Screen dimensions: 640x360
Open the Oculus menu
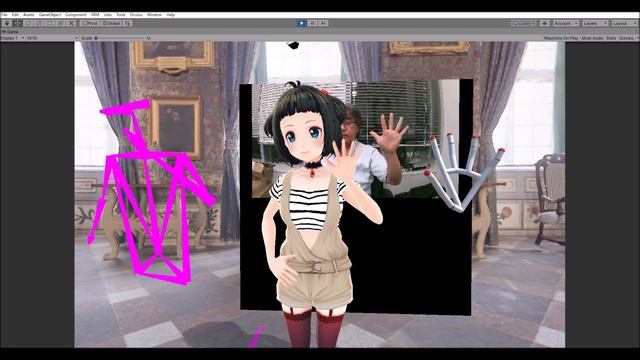click(136, 15)
